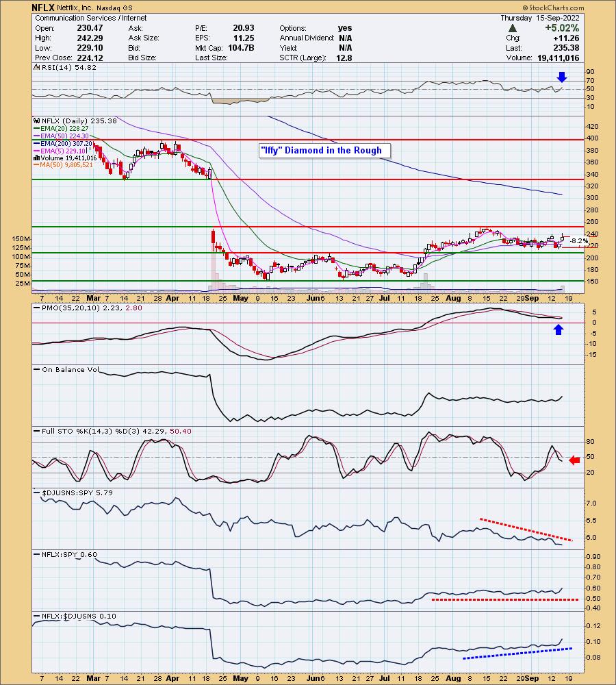Click the Options value 'yes'
616x685 pixels.
click(345, 28)
